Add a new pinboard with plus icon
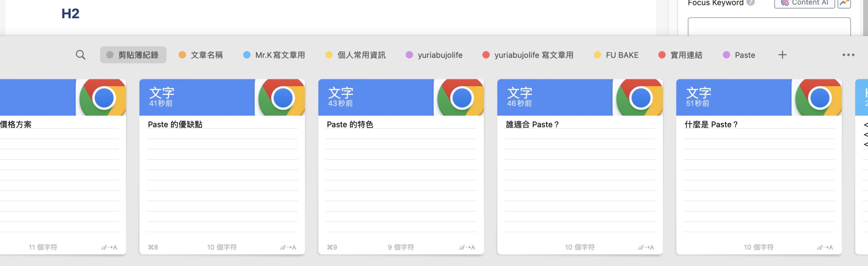The height and width of the screenshot is (266, 868). pyautogui.click(x=782, y=55)
